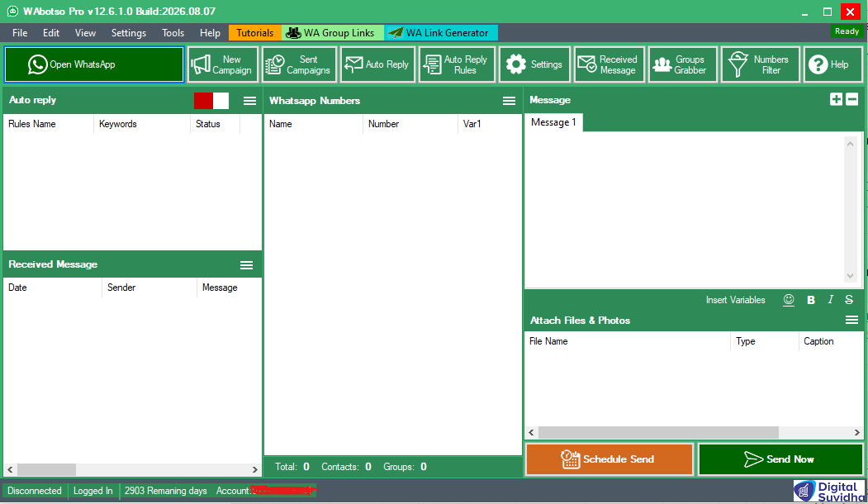
Task: Open the Tools menu
Action: 173,33
